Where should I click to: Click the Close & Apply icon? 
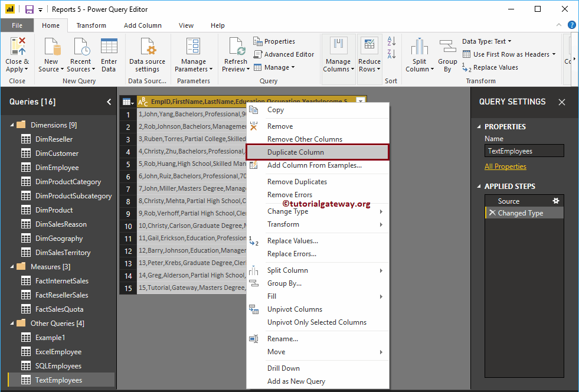coord(17,48)
